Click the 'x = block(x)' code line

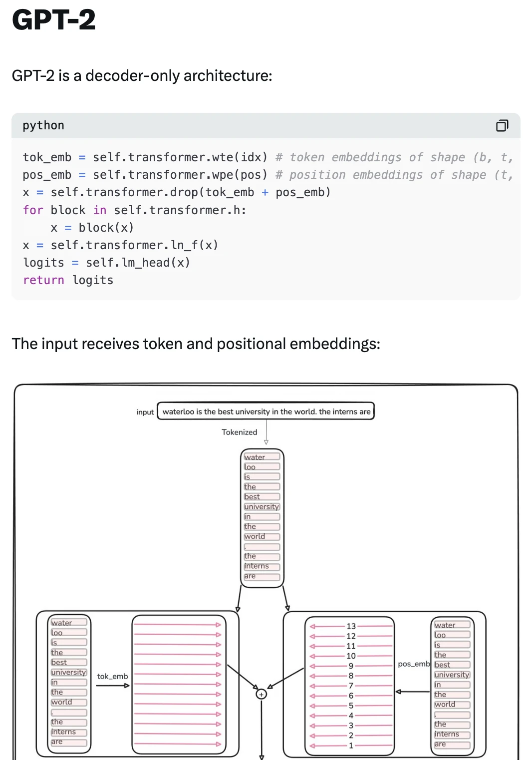92,228
